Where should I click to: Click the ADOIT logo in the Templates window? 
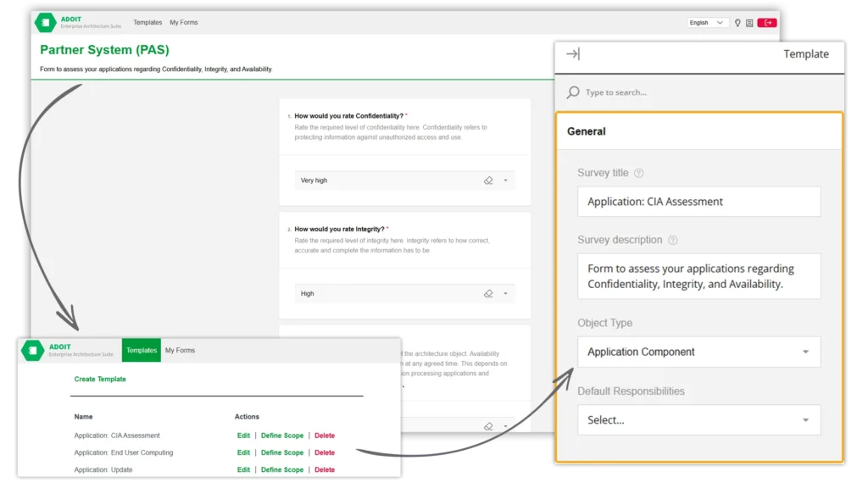33,350
